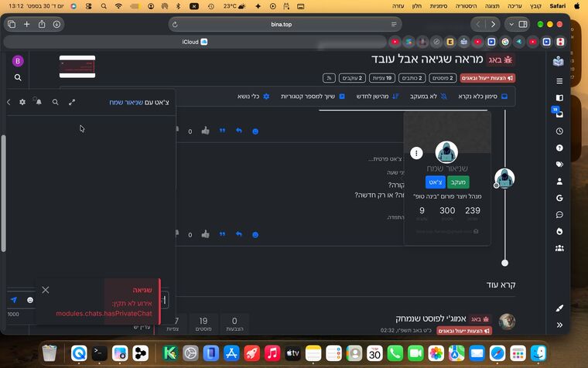Click the green 'מעקב' follow button
Screen dimensions: 588x368
(458, 182)
